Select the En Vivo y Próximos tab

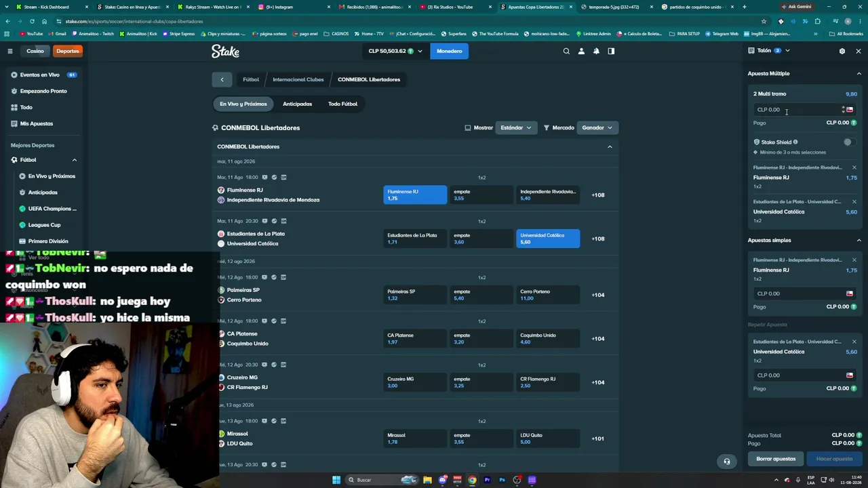243,104
